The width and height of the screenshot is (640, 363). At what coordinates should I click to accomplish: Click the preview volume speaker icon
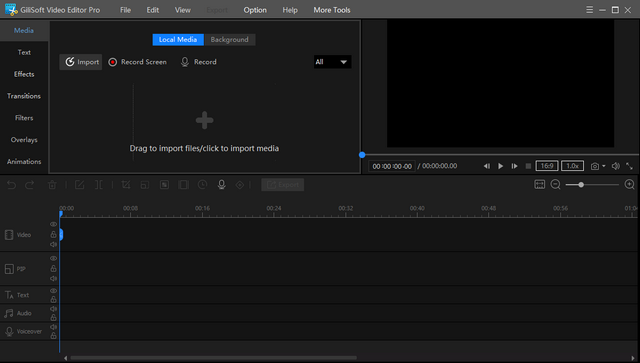(616, 166)
